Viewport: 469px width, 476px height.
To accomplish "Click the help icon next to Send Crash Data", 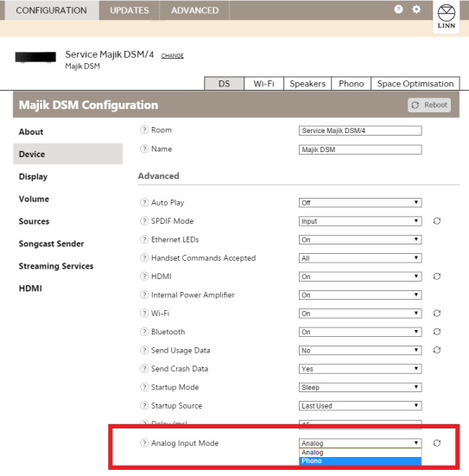I will click(144, 369).
